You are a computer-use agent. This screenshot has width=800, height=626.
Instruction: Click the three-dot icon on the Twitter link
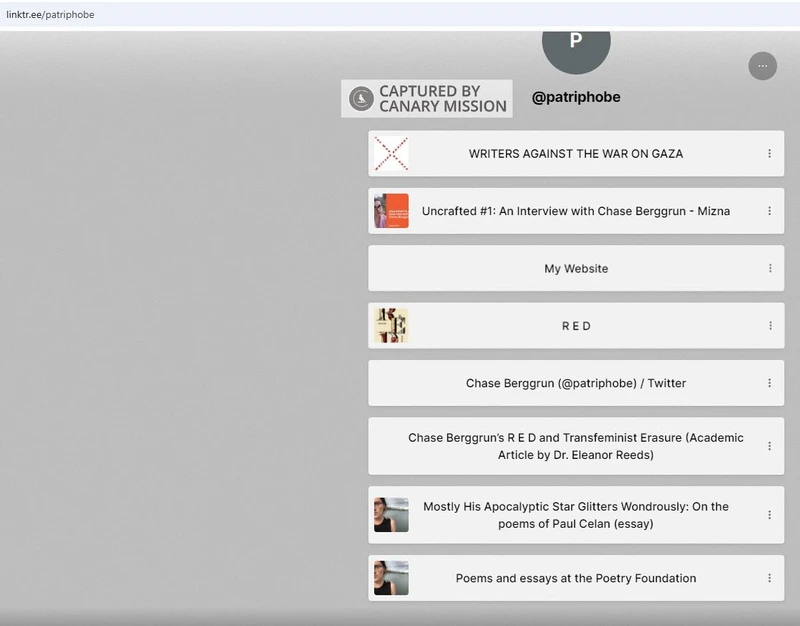pyautogui.click(x=769, y=383)
